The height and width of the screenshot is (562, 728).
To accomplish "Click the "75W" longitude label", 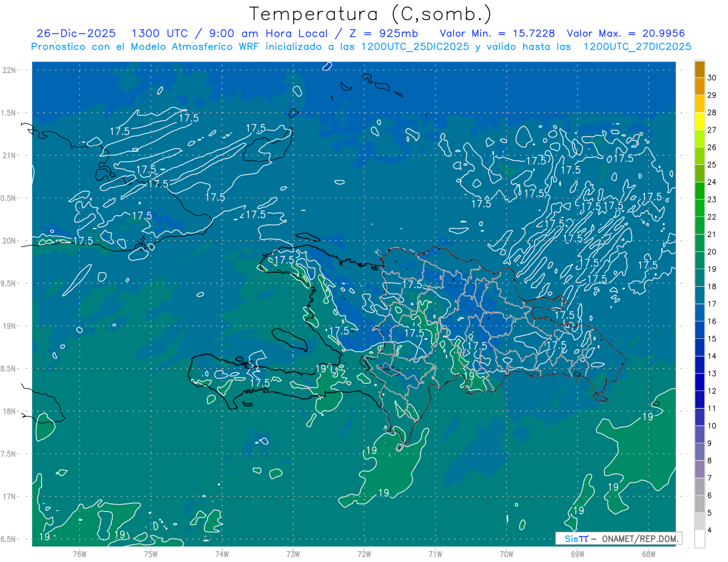I will (x=150, y=554).
